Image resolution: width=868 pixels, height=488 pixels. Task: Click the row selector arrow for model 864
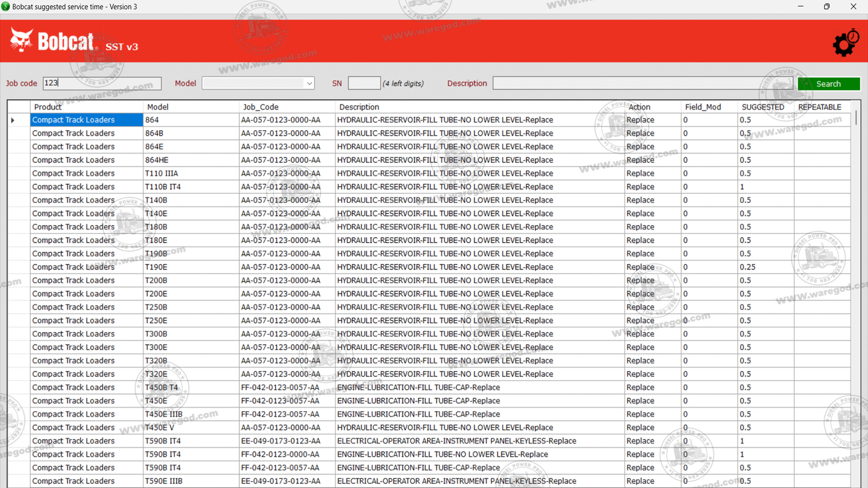point(13,120)
